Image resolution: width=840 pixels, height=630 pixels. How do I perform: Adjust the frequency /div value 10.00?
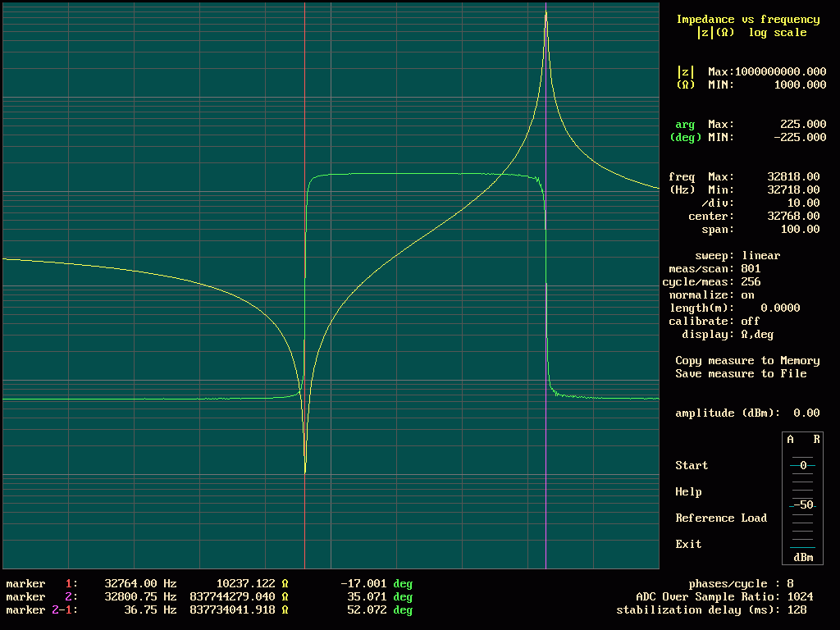(x=803, y=203)
